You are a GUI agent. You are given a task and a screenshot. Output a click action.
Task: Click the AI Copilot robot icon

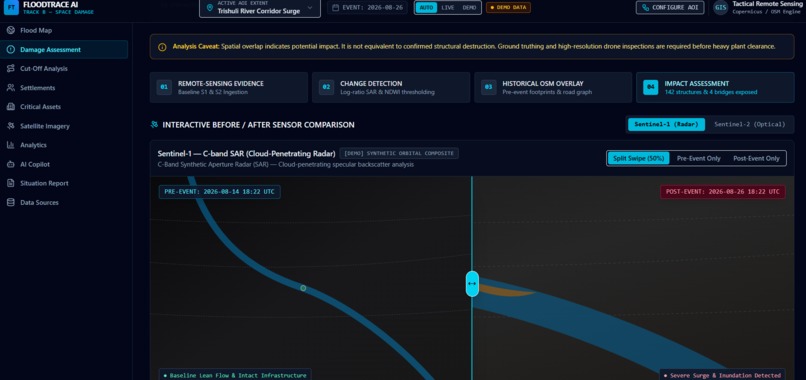[x=10, y=164]
